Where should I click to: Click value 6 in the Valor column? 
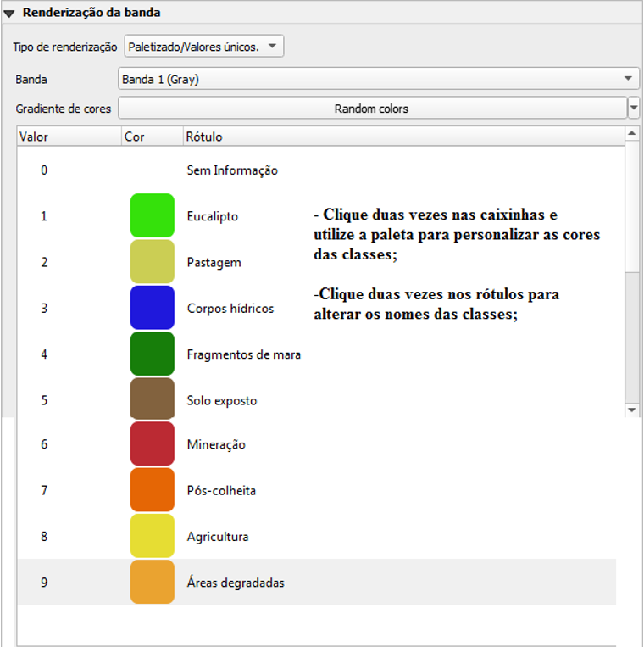[44, 444]
